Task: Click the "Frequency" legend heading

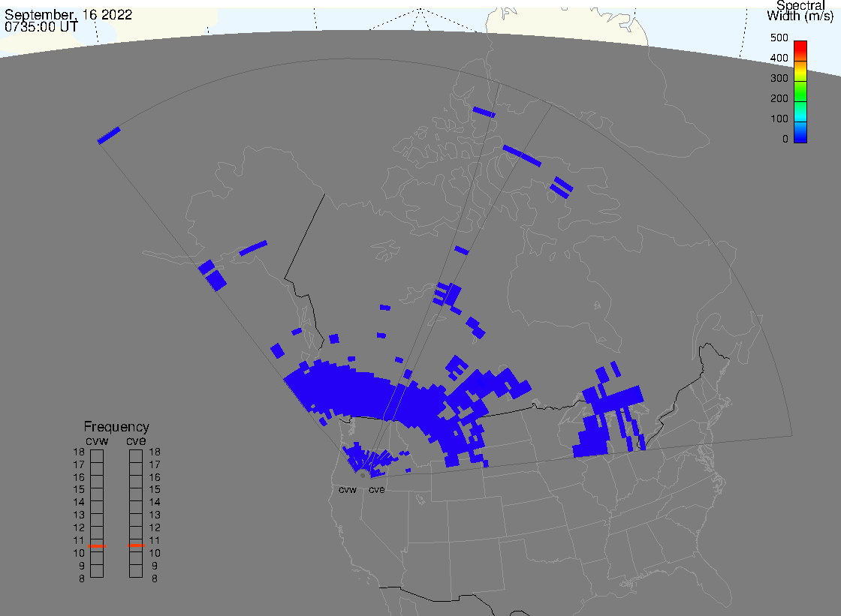Action: pos(116,427)
